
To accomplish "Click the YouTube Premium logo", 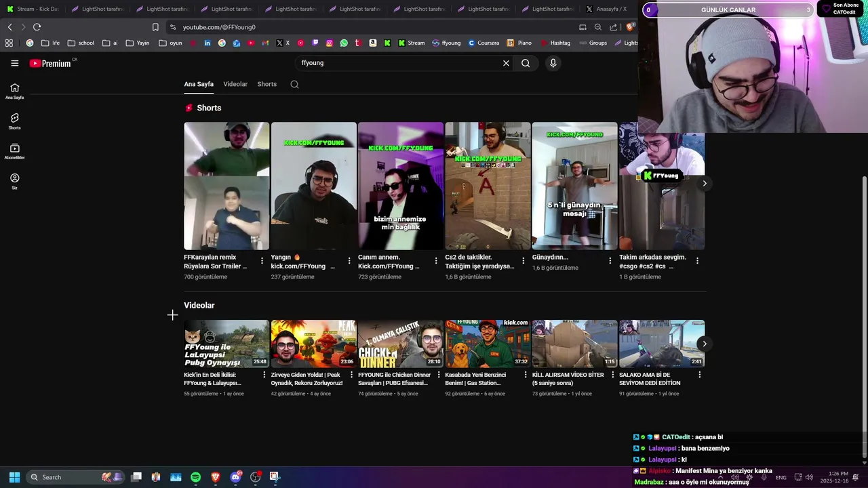I will [50, 63].
